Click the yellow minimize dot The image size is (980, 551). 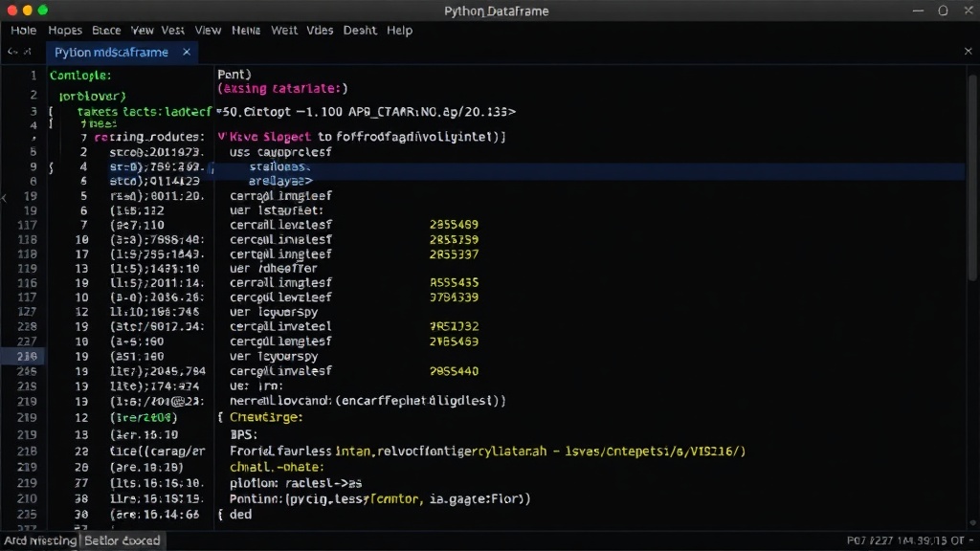[27, 10]
